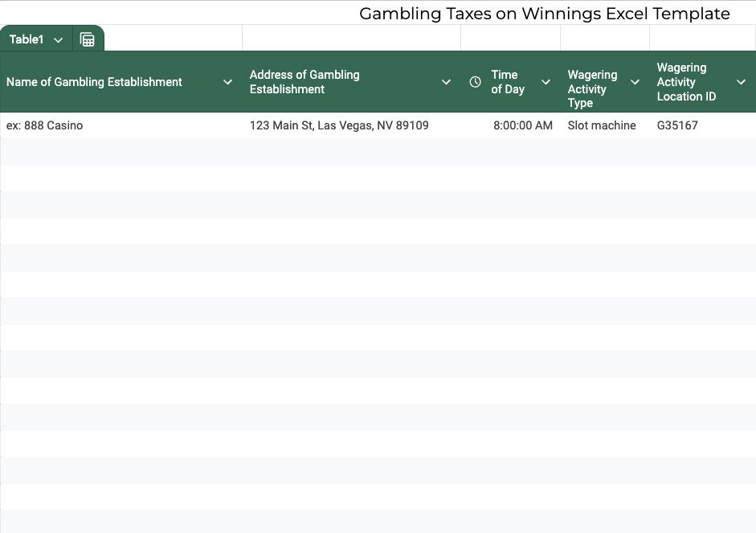756x533 pixels.
Task: Open the Table1 dropdown chevron
Action: 58,40
